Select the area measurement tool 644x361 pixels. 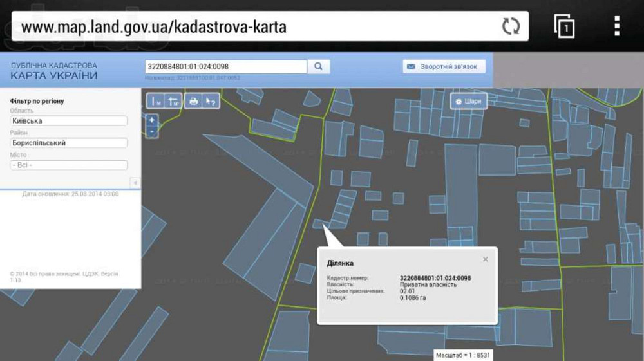point(173,101)
